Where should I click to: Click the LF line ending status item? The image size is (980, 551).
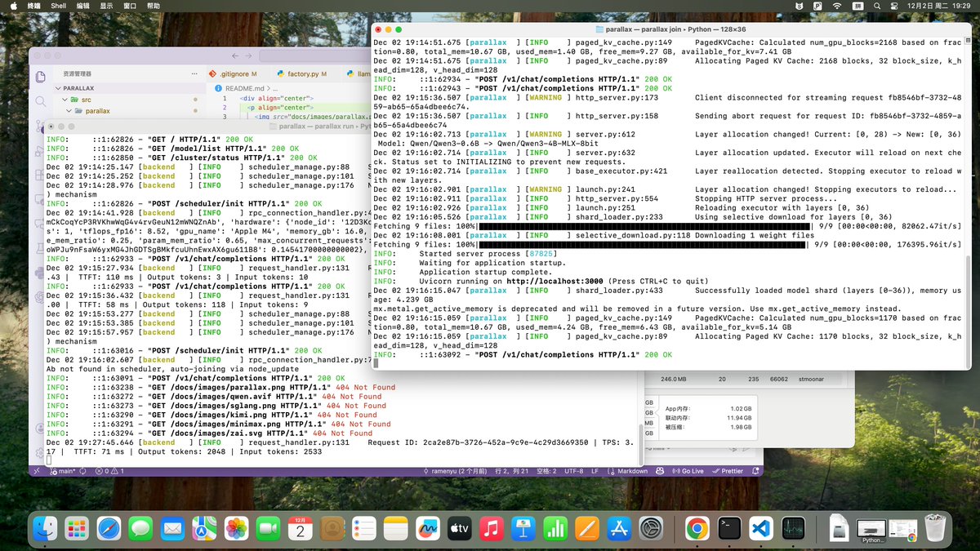click(595, 471)
